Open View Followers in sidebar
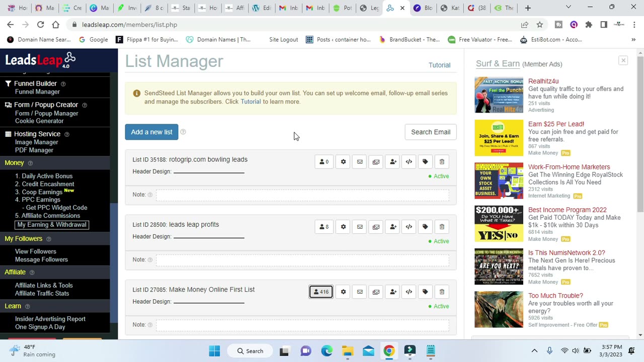 pyautogui.click(x=36, y=251)
